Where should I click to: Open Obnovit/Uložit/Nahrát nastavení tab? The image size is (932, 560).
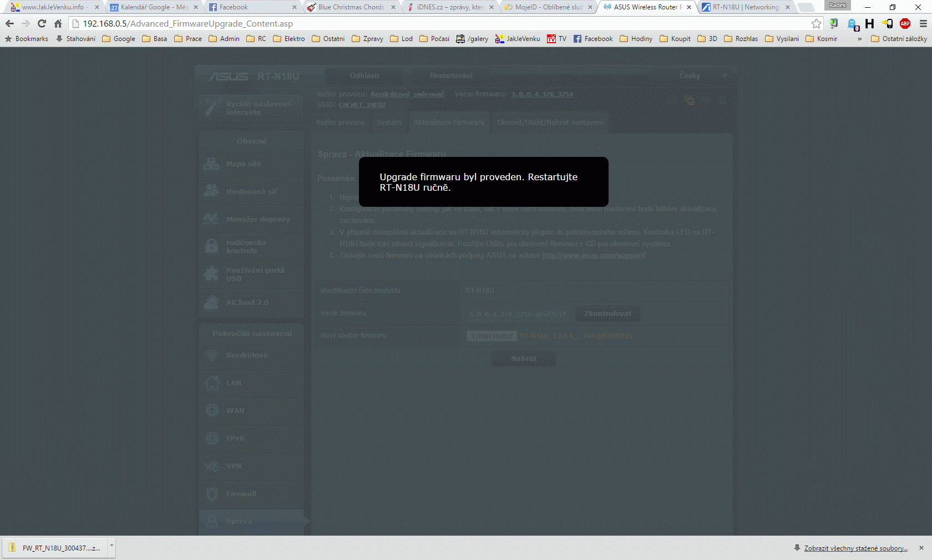pos(550,122)
